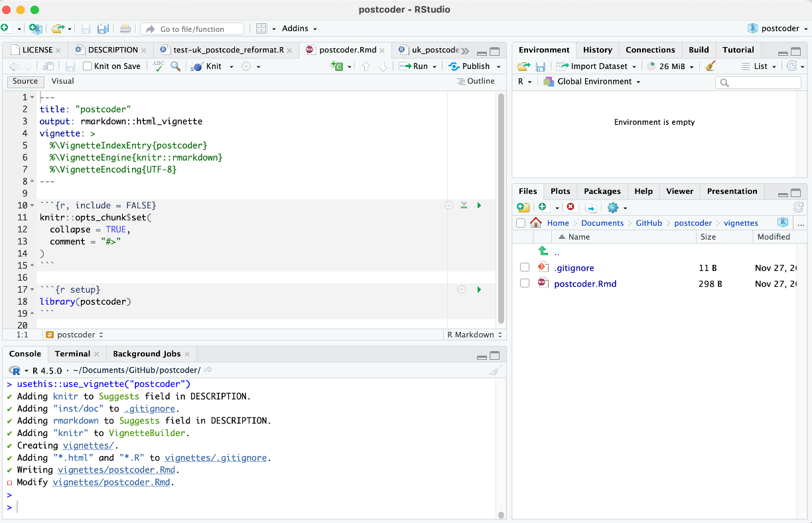
Task: Run setup chunk with green play icon
Action: (479, 289)
